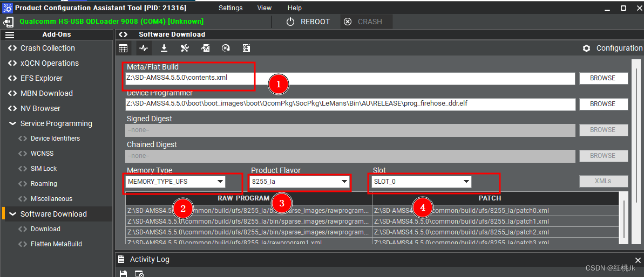
Task: Open the Help menu
Action: pos(295,8)
